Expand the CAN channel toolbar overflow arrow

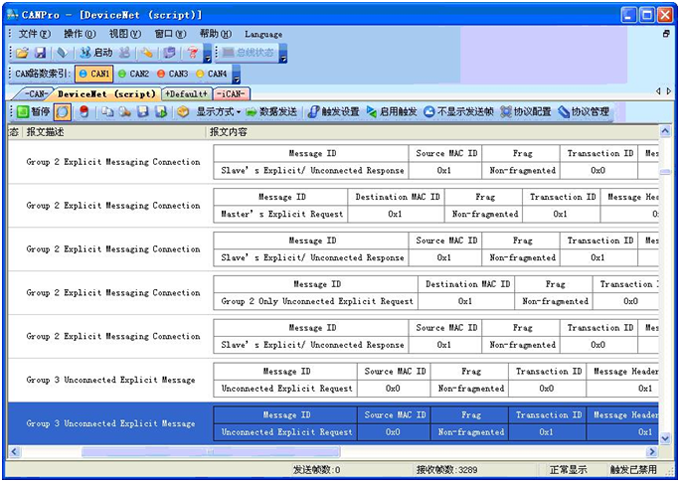236,76
